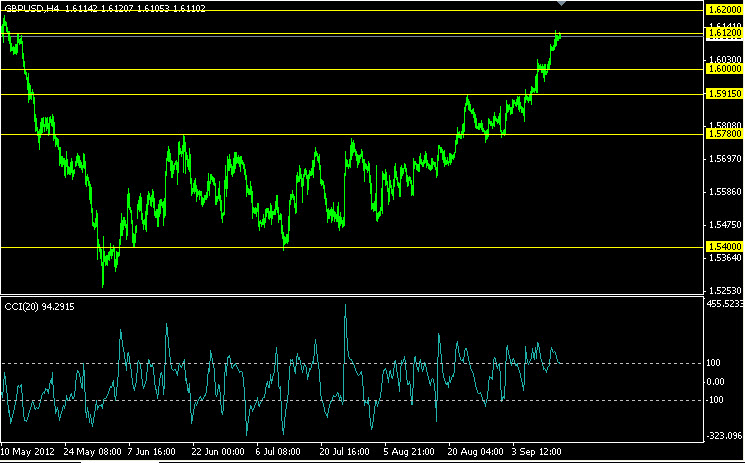745x463 pixels.
Task: Click the 1.54750 value on price axis
Action: tap(725, 225)
